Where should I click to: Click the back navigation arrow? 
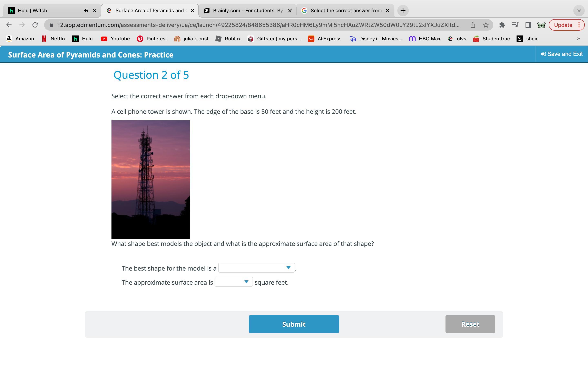(x=9, y=25)
